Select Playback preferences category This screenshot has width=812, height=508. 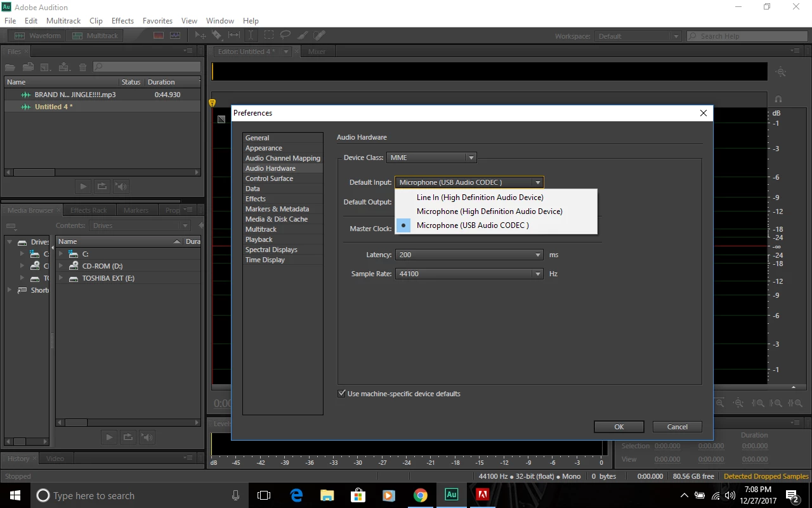283,239
